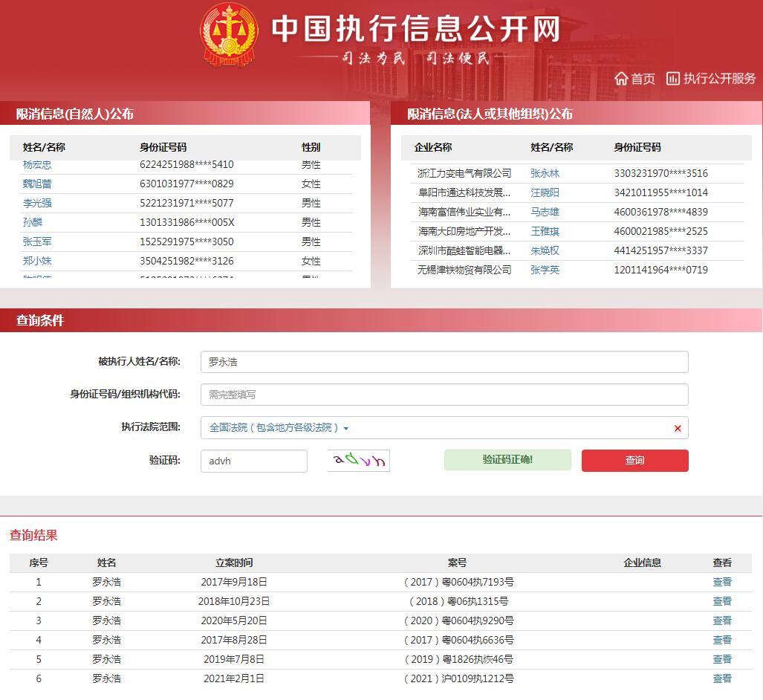
Task: Open the 马志雄 name link
Action: click(545, 212)
